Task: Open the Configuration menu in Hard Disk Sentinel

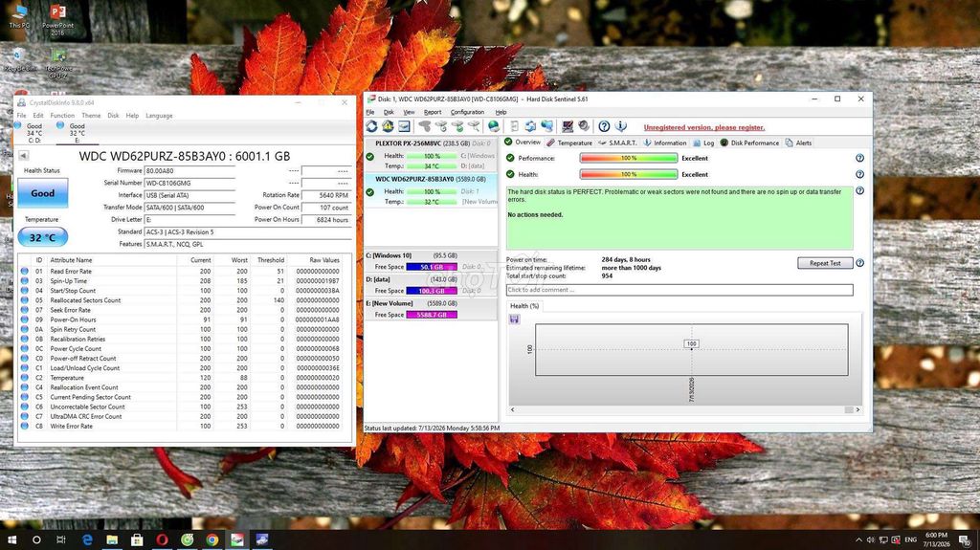Action: point(467,113)
